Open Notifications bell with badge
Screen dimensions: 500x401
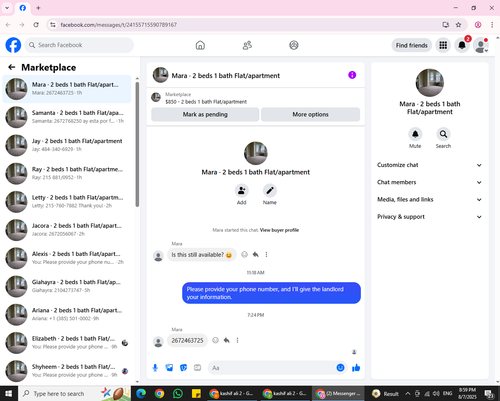[462, 45]
